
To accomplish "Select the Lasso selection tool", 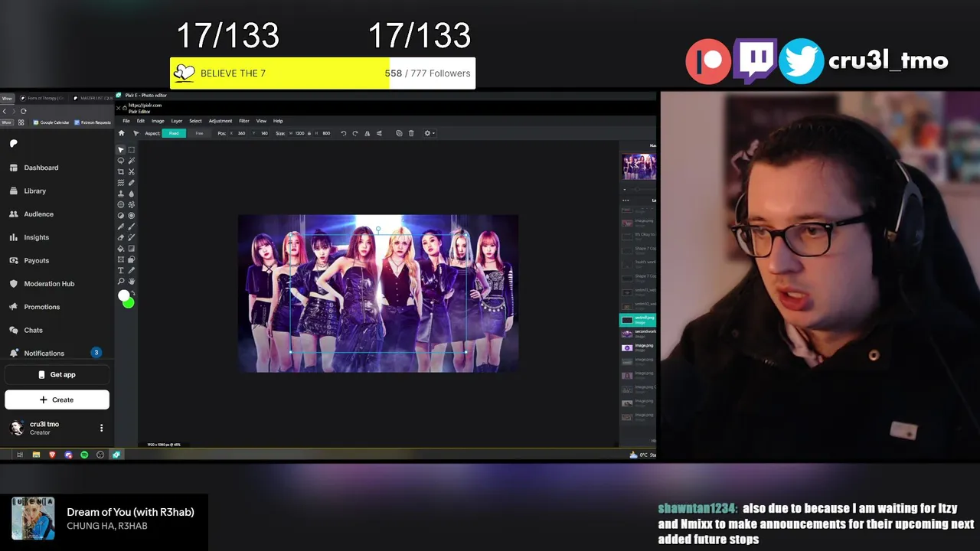I will [121, 161].
